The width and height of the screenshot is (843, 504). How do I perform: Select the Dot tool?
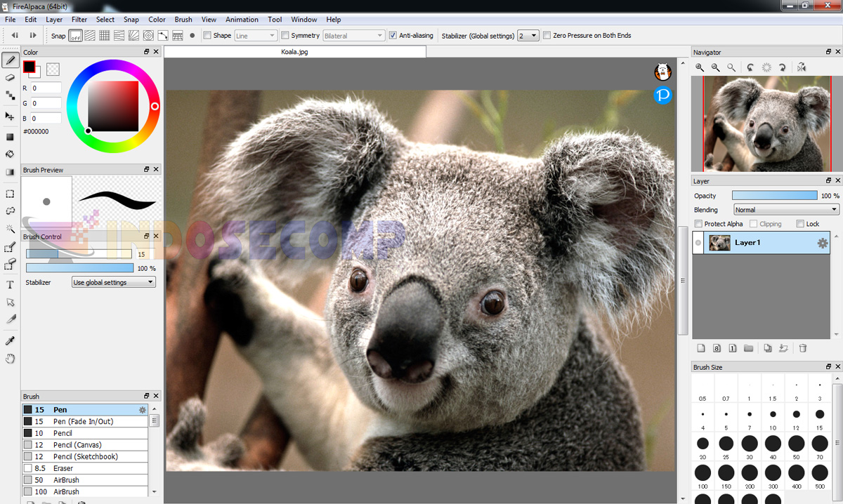coord(10,95)
